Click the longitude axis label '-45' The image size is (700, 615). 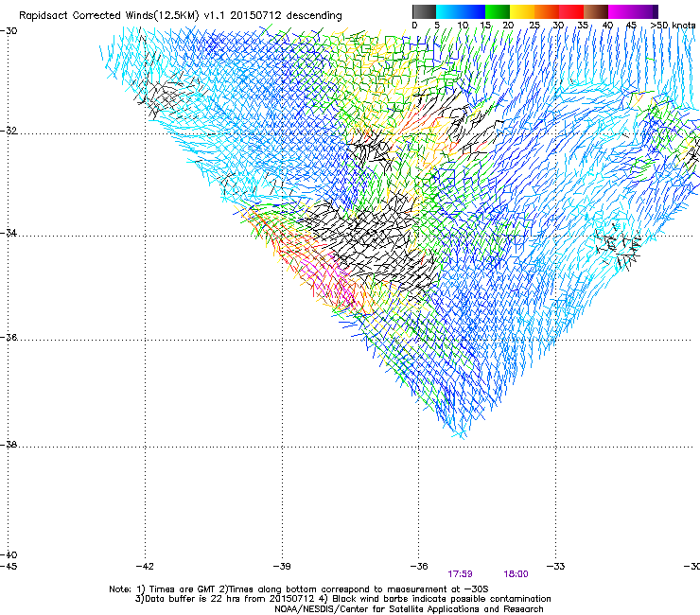[9, 567]
